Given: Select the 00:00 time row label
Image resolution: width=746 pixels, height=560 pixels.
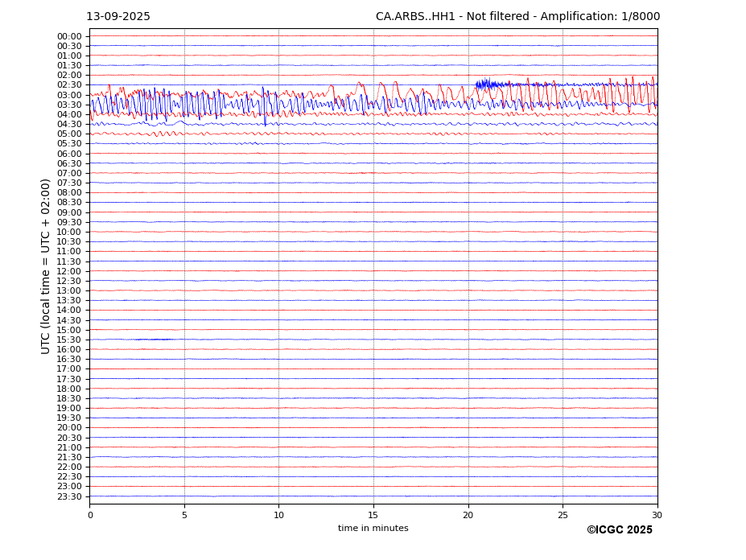Looking at the screenshot, I should 69,37.
